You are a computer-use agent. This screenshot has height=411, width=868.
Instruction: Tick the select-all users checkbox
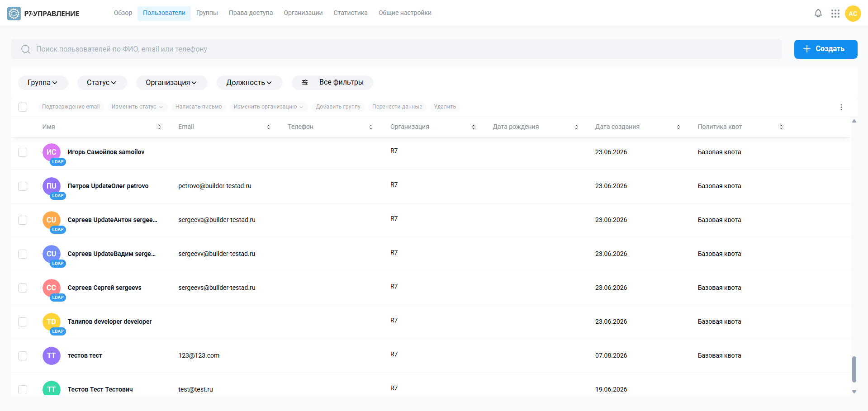(23, 107)
